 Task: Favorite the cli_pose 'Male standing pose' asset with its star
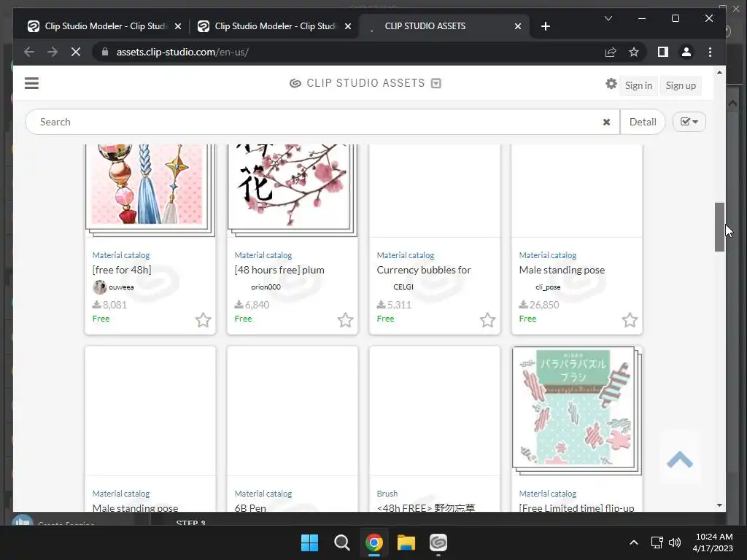coord(630,320)
